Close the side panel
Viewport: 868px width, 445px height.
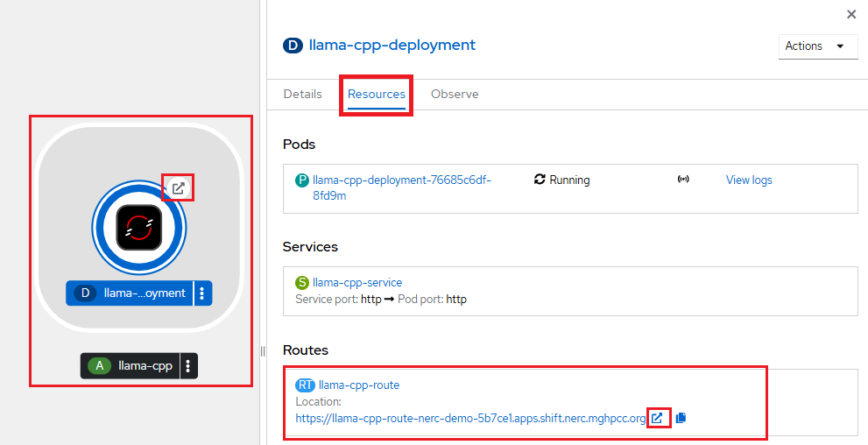851,14
